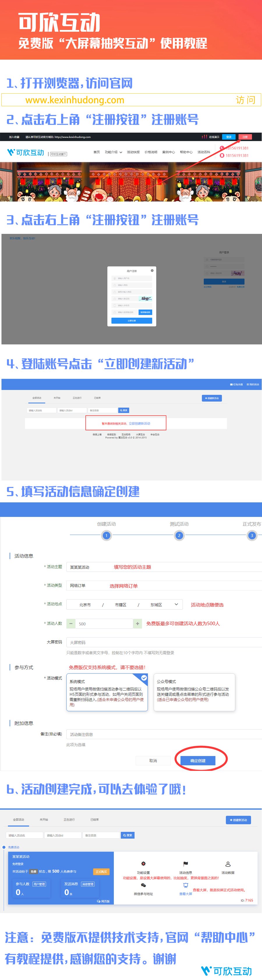The height and width of the screenshot is (980, 262).
Task: Open 活动信息 via the flag icon
Action: pos(185,864)
